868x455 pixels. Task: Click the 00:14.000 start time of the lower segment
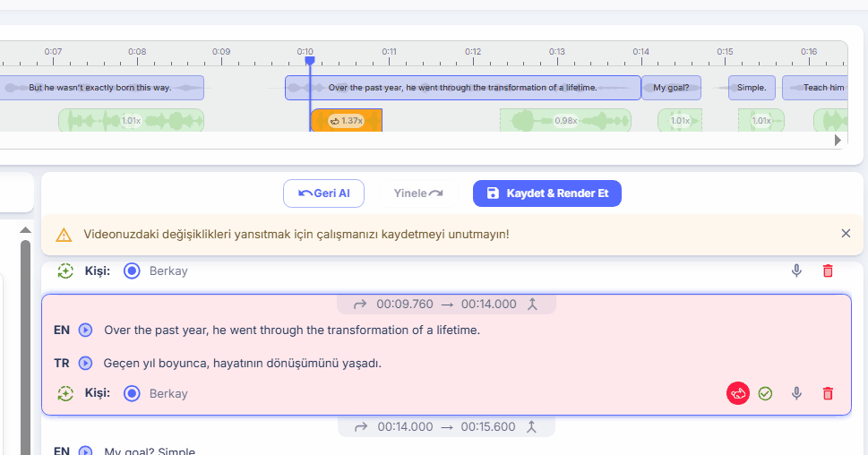(x=405, y=426)
